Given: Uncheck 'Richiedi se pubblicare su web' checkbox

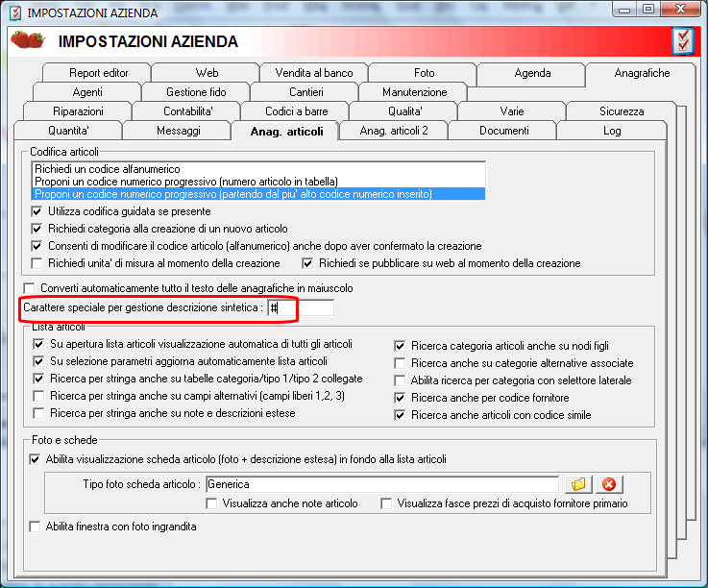Looking at the screenshot, I should click(x=307, y=263).
